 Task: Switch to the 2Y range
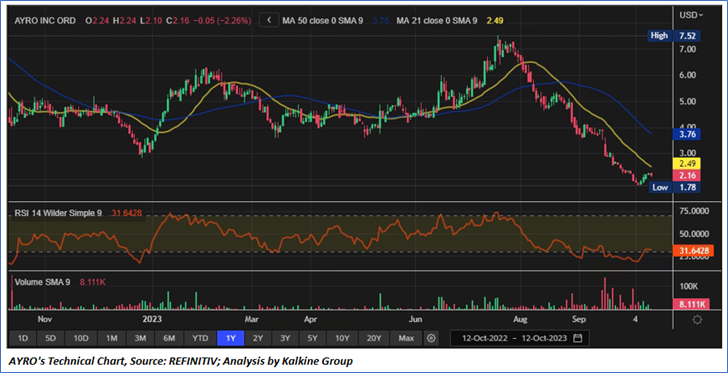coord(258,338)
